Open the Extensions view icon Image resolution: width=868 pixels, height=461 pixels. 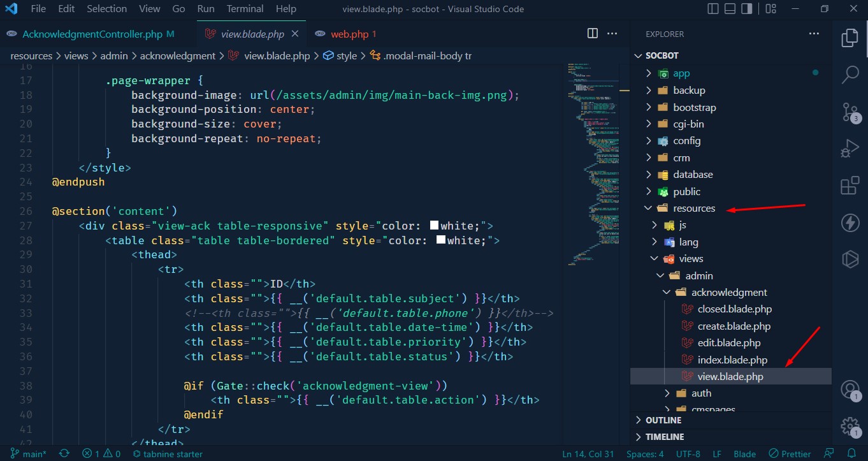pos(850,186)
